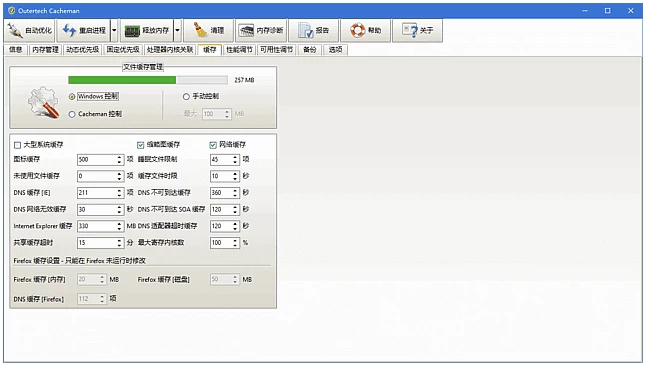Click the file cache usage progress bar
The width and height of the screenshot is (645, 366).
pos(148,80)
